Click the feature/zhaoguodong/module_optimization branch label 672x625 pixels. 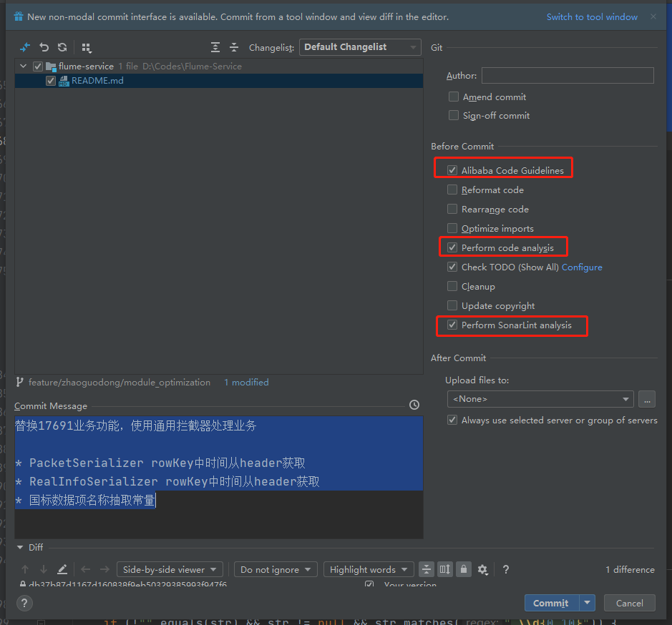click(x=119, y=382)
